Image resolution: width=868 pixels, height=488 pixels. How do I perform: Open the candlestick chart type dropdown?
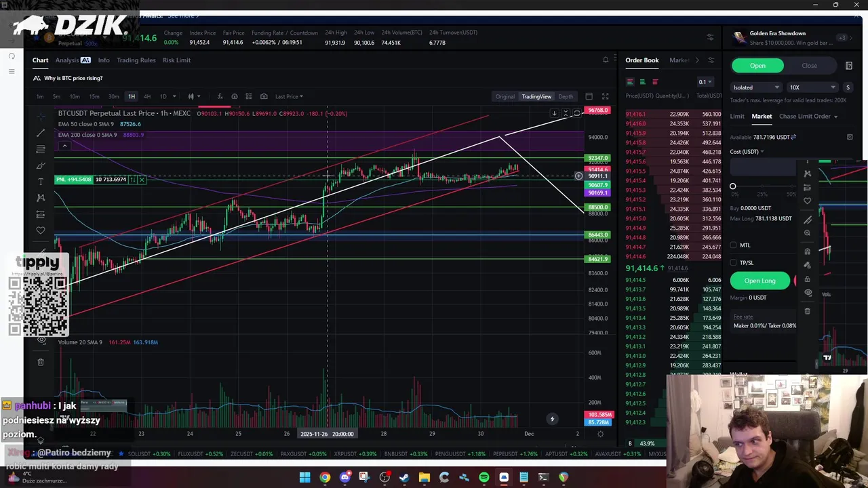click(x=194, y=96)
